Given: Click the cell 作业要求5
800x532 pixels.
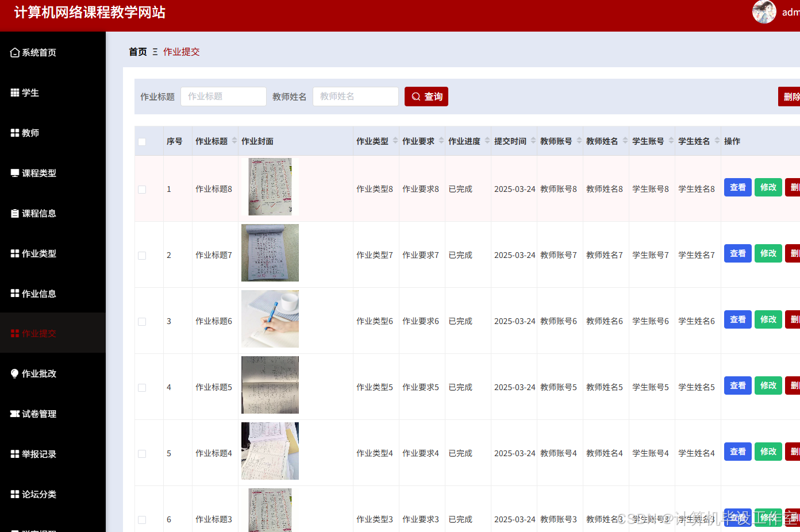Looking at the screenshot, I should click(x=421, y=387).
